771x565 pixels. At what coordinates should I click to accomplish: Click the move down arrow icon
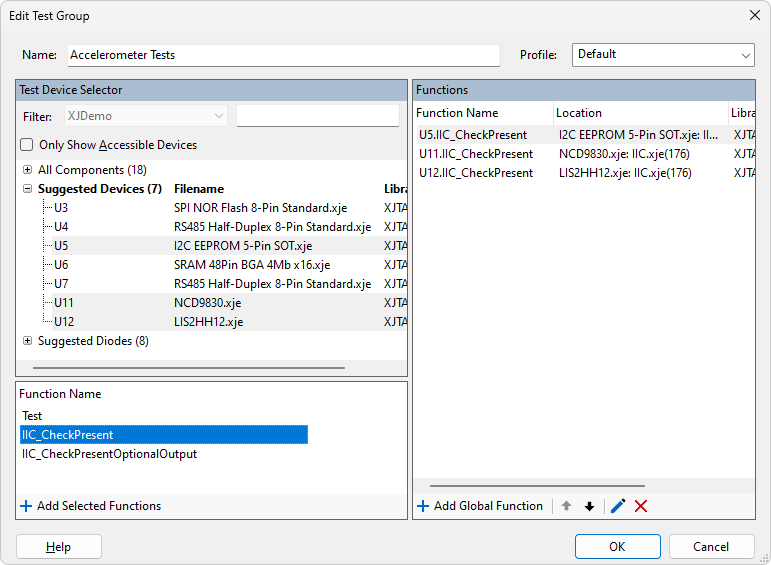pos(589,506)
